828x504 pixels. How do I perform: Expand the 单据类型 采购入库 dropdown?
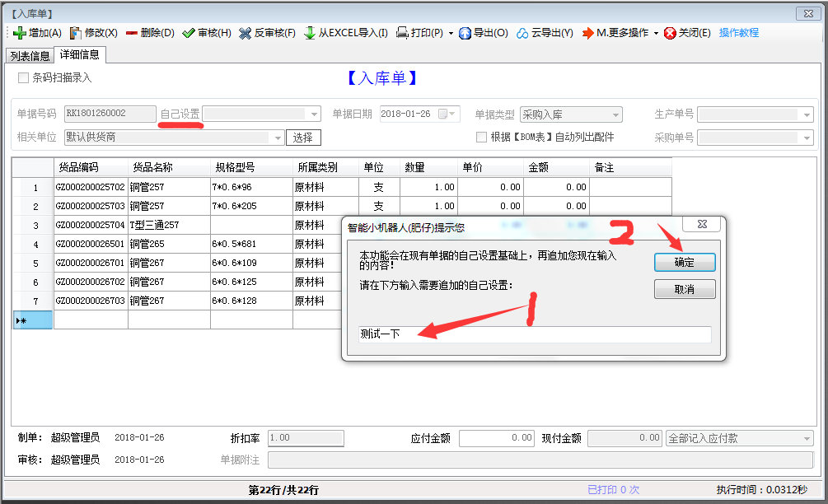[615, 114]
